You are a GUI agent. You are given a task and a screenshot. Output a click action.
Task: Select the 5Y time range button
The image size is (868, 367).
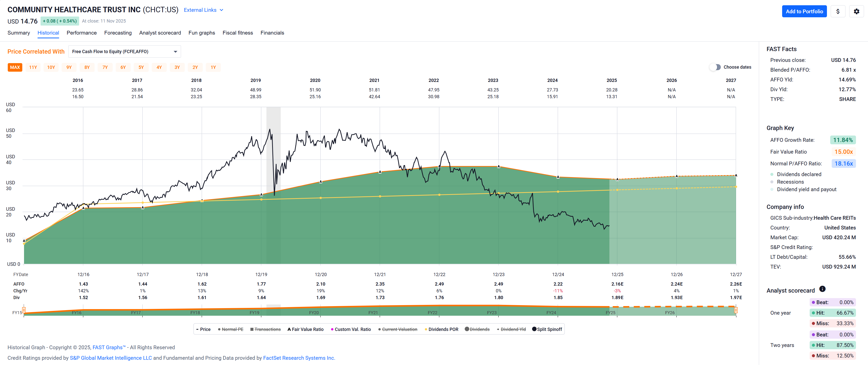[x=141, y=67]
